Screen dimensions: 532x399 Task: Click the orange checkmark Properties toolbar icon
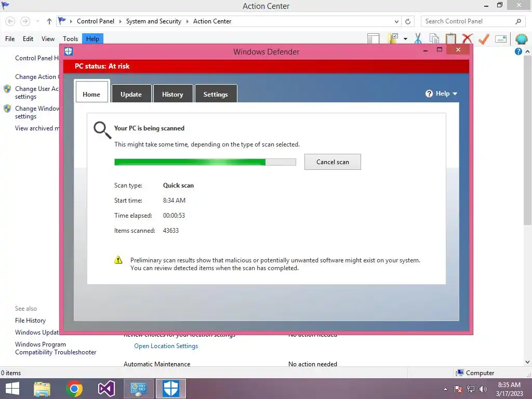(484, 38)
